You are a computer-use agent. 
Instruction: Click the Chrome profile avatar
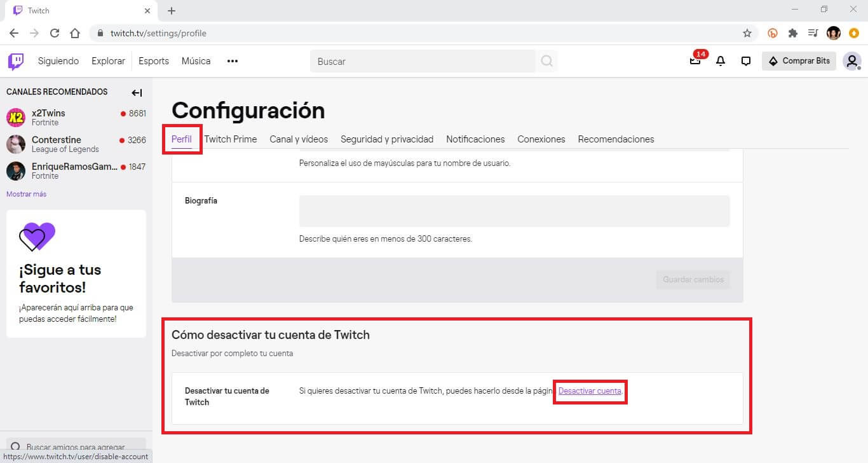pos(834,33)
